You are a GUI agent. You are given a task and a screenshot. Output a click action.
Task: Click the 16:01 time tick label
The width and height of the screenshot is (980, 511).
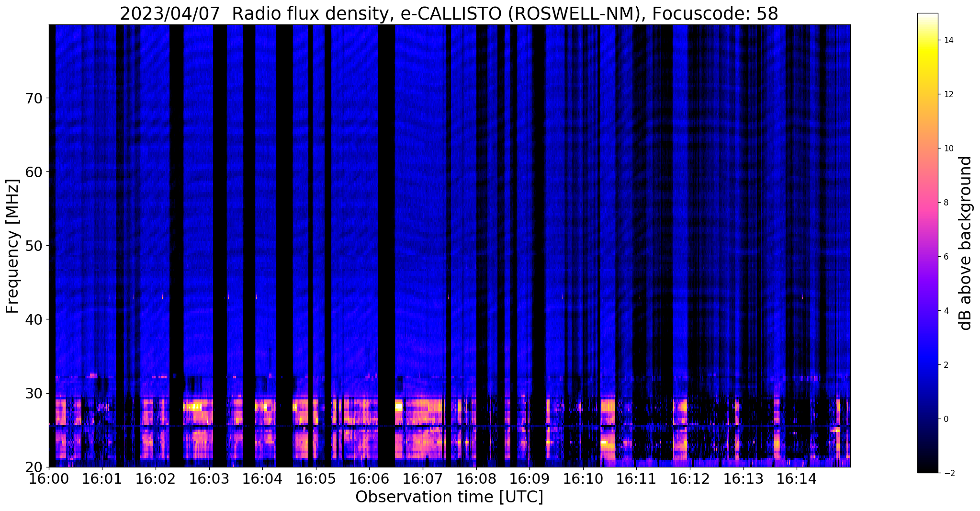pyautogui.click(x=102, y=479)
